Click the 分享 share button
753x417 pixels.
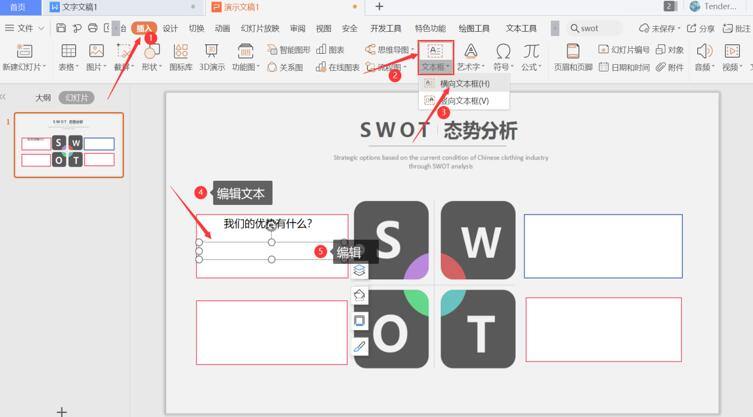pos(701,29)
